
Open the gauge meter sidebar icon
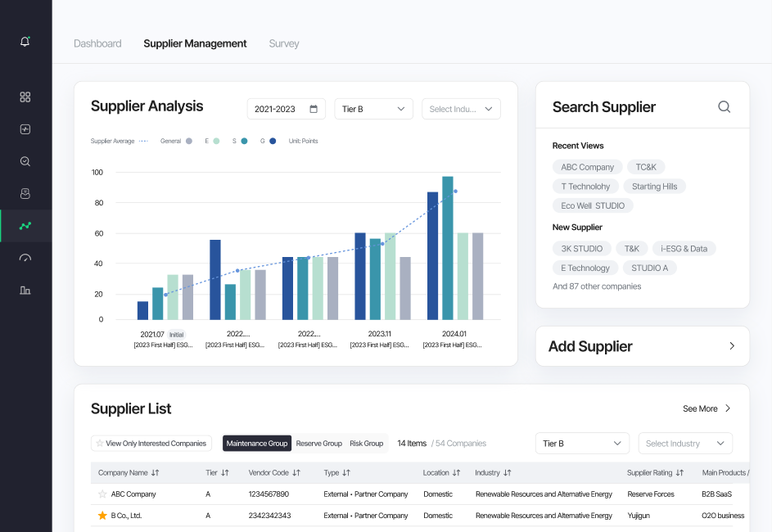point(25,258)
